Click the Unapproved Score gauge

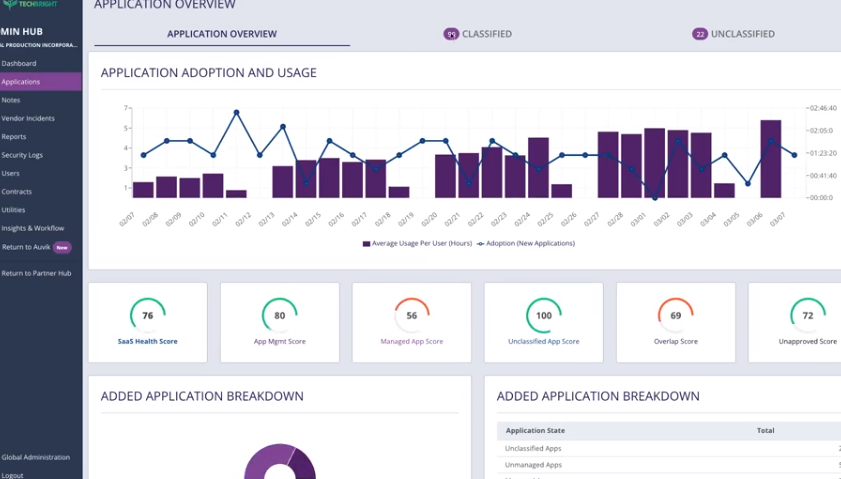coord(807,315)
